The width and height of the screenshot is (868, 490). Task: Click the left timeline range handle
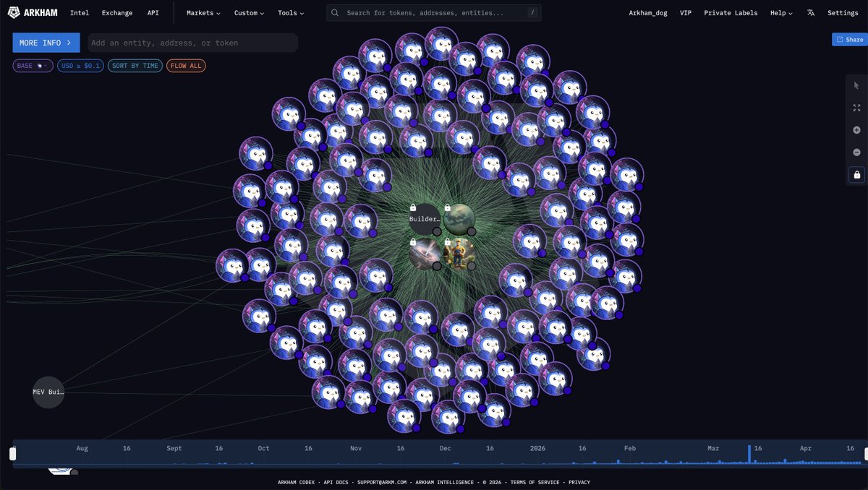click(12, 454)
